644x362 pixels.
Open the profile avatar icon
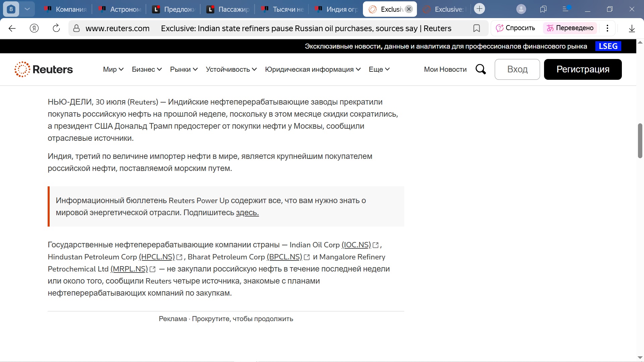click(x=521, y=9)
